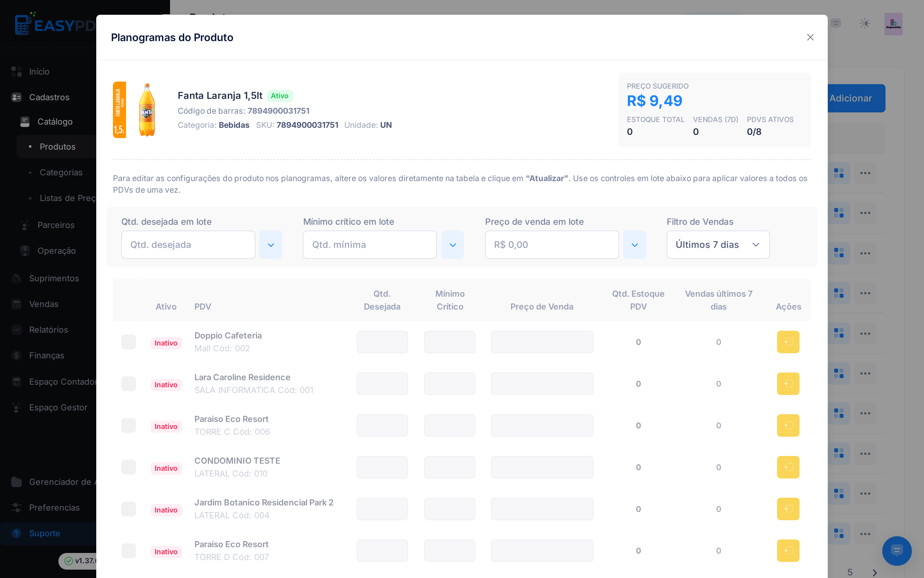Click the yellow action icon for CONDOMINIO TESTE
924x578 pixels.
click(x=788, y=467)
